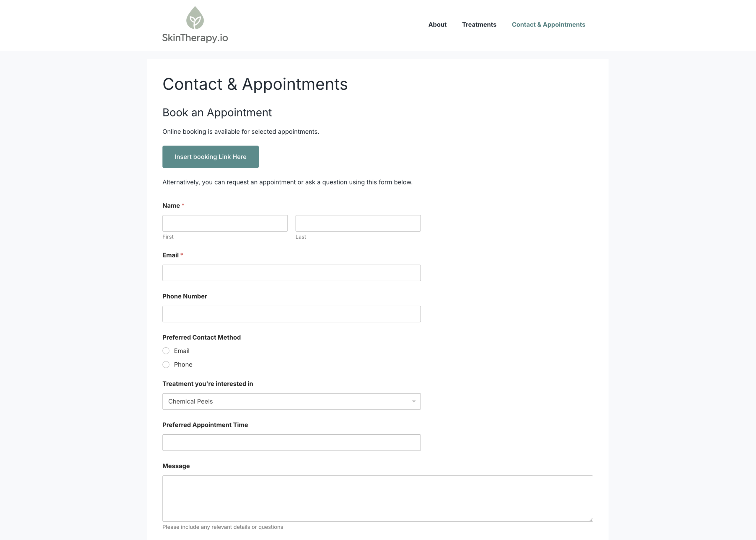Image resolution: width=756 pixels, height=540 pixels.
Task: Focus the First name input field
Action: tap(225, 223)
